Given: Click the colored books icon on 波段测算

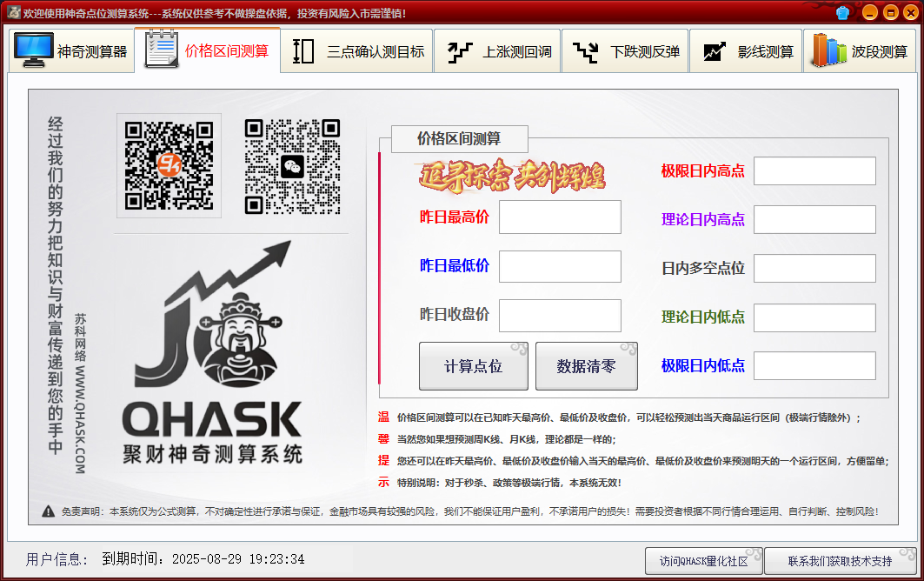Looking at the screenshot, I should click(x=828, y=50).
